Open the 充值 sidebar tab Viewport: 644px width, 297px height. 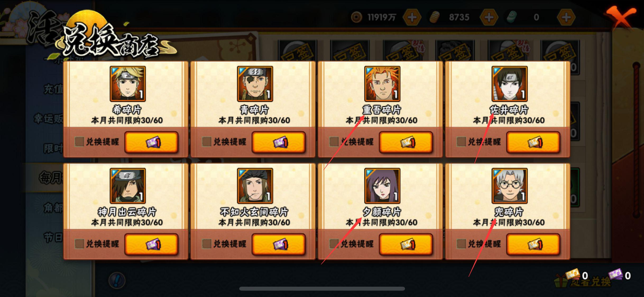tap(53, 89)
